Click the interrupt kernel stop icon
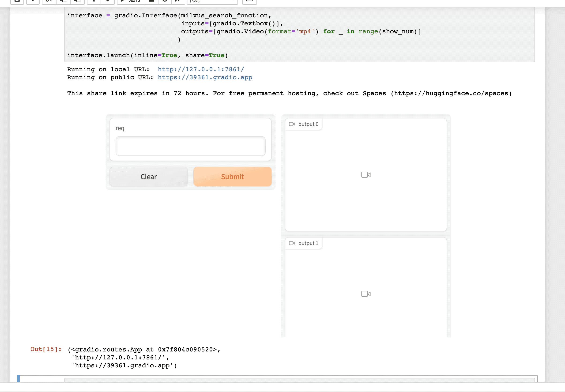Viewport: 565px width, 392px height. coord(151,1)
